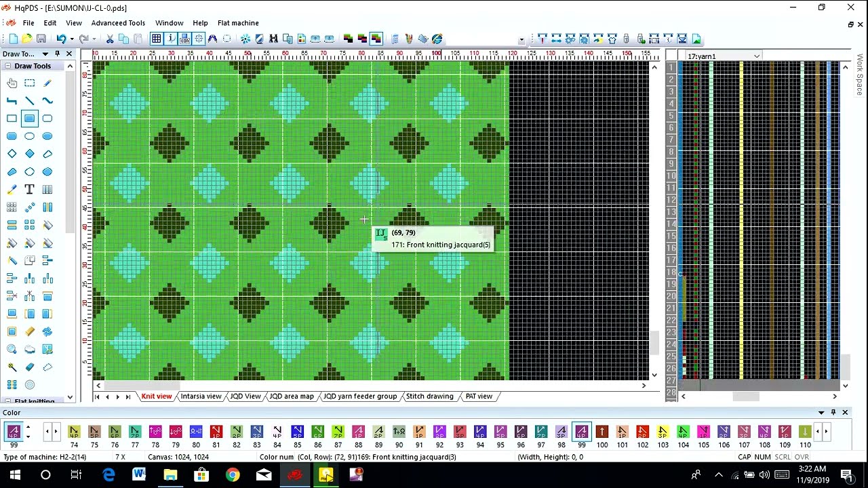Select the filled diamond tool
868x488 pixels.
(x=29, y=154)
